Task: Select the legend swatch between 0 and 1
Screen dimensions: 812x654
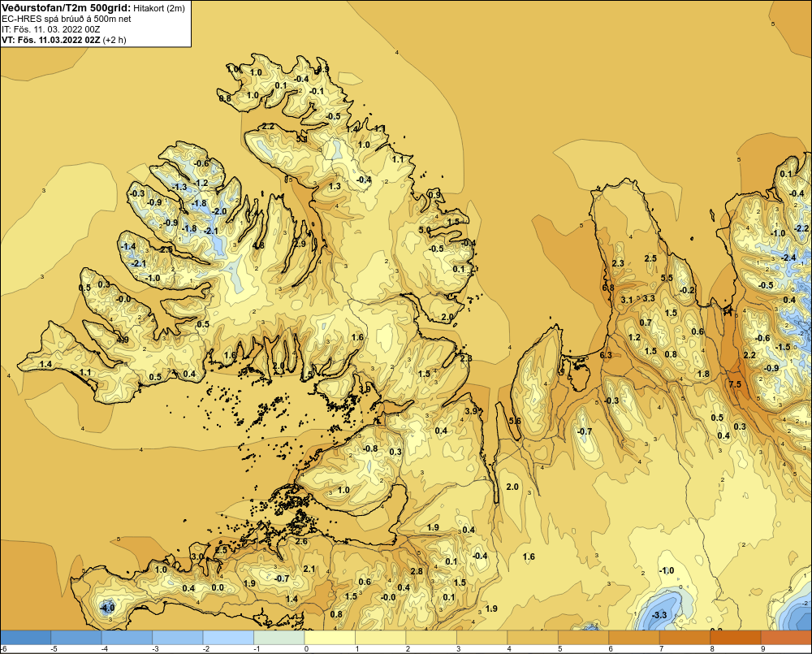Action: [x=330, y=637]
